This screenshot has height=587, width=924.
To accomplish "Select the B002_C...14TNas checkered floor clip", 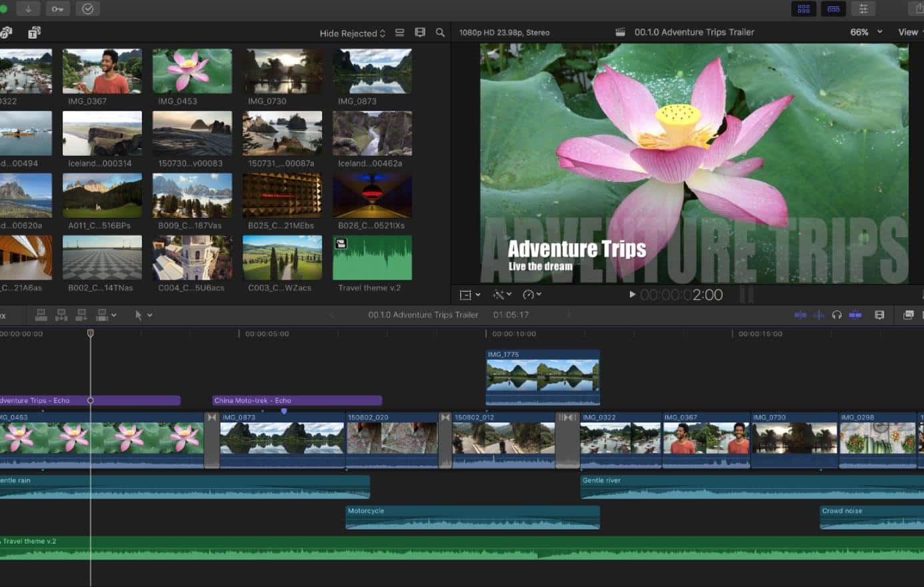I will pos(102,258).
